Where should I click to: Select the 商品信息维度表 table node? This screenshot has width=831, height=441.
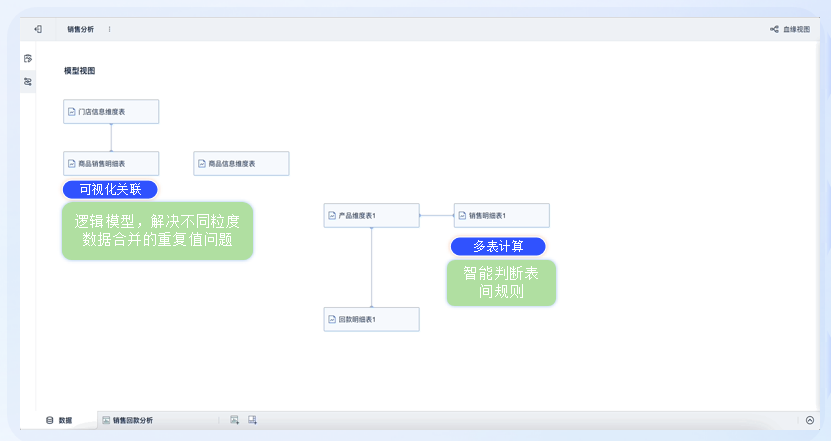(241, 164)
